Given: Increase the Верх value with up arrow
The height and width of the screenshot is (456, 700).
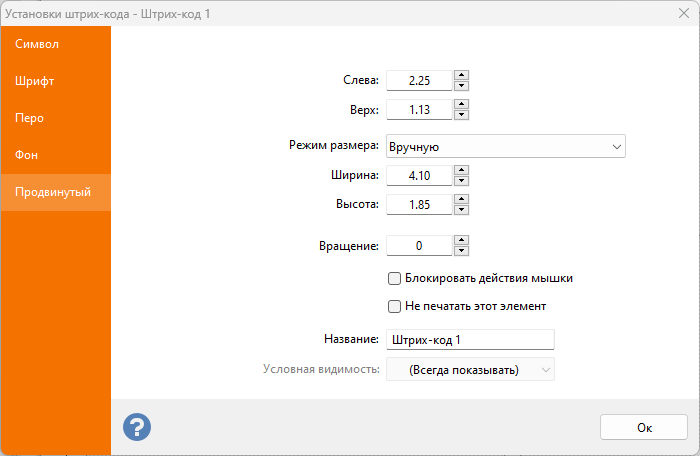Looking at the screenshot, I should [461, 104].
